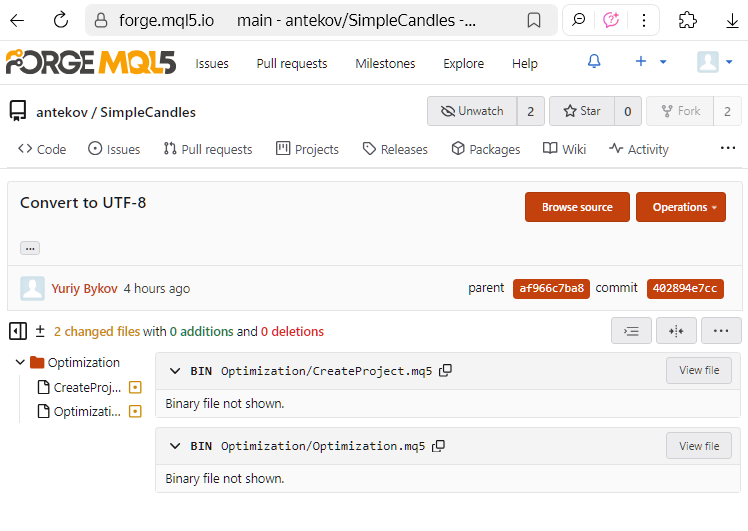Open the diff options three-dot menu
Viewport: 748px width, 531px height.
[721, 331]
